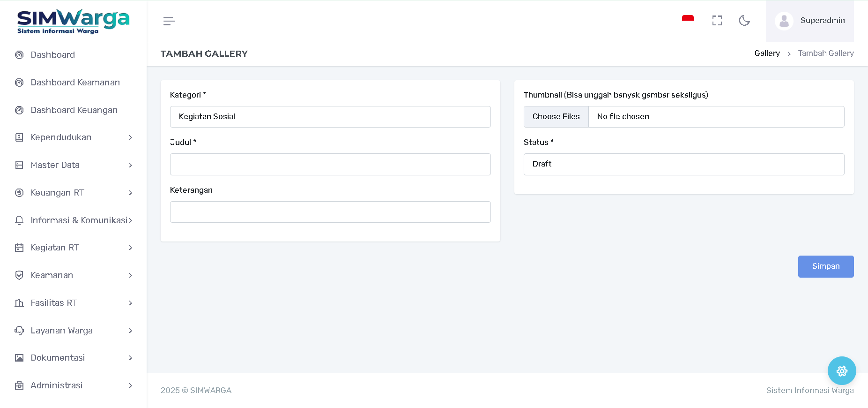This screenshot has height=408, width=868.
Task: Click the Superadmin user avatar
Action: [x=784, y=21]
